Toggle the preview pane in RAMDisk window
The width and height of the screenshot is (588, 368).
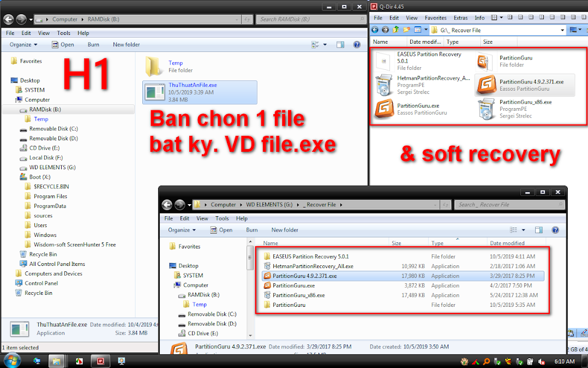(340, 45)
